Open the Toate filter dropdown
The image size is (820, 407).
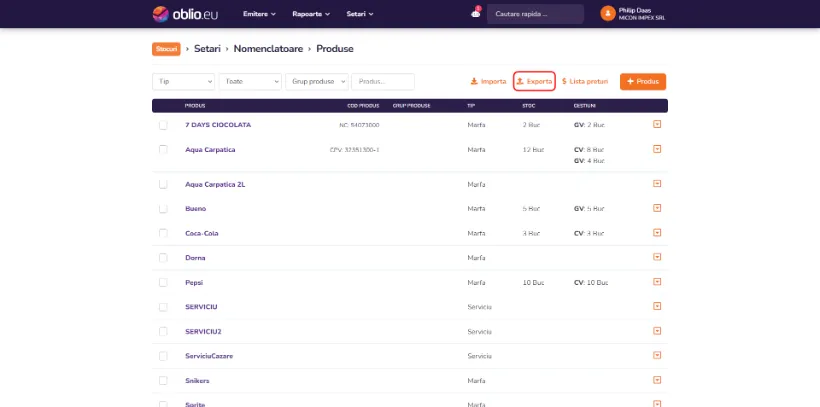pyautogui.click(x=250, y=82)
